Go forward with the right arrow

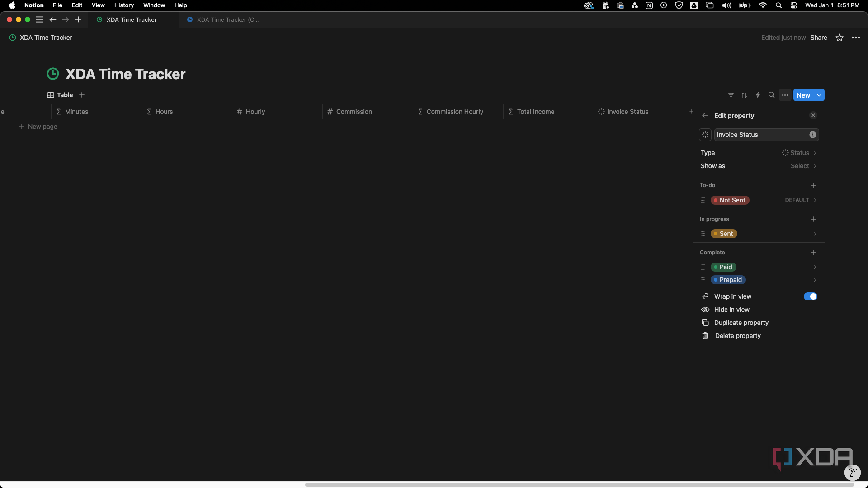click(x=66, y=19)
